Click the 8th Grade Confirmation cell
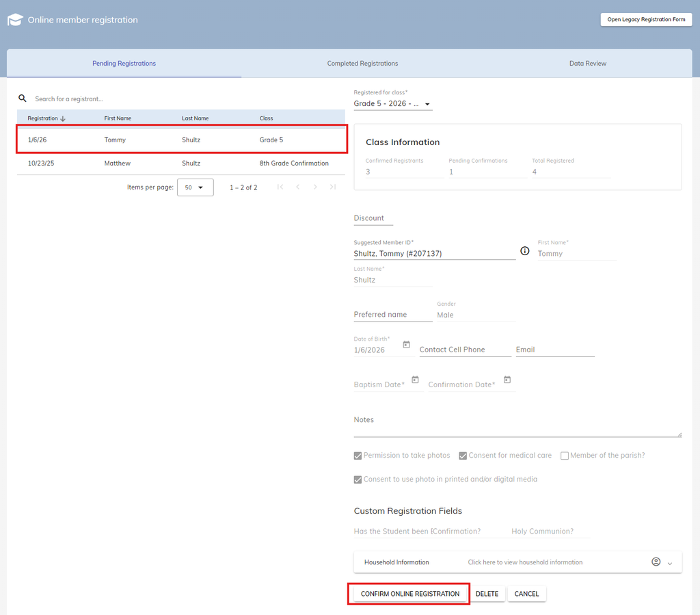 (x=294, y=163)
